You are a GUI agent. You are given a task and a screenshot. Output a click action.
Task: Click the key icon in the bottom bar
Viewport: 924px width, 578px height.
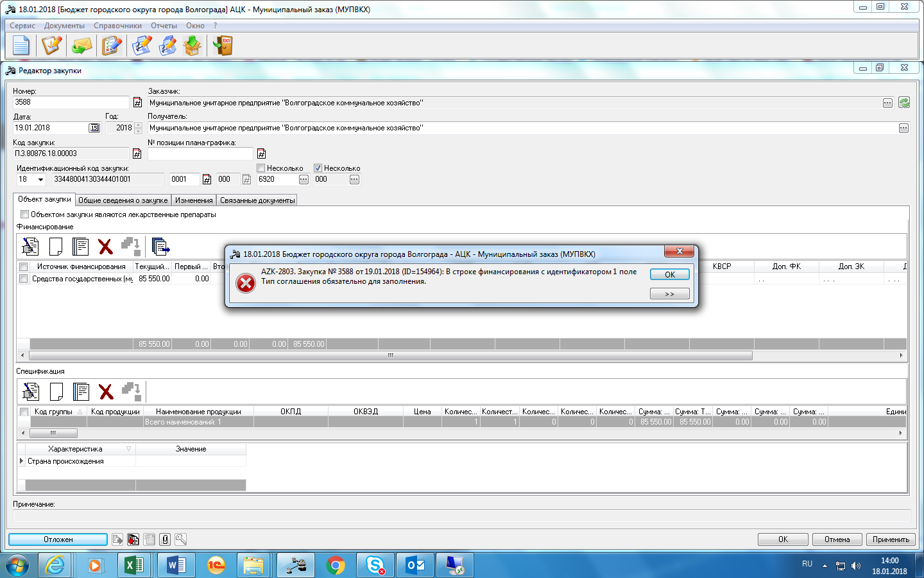pos(181,539)
